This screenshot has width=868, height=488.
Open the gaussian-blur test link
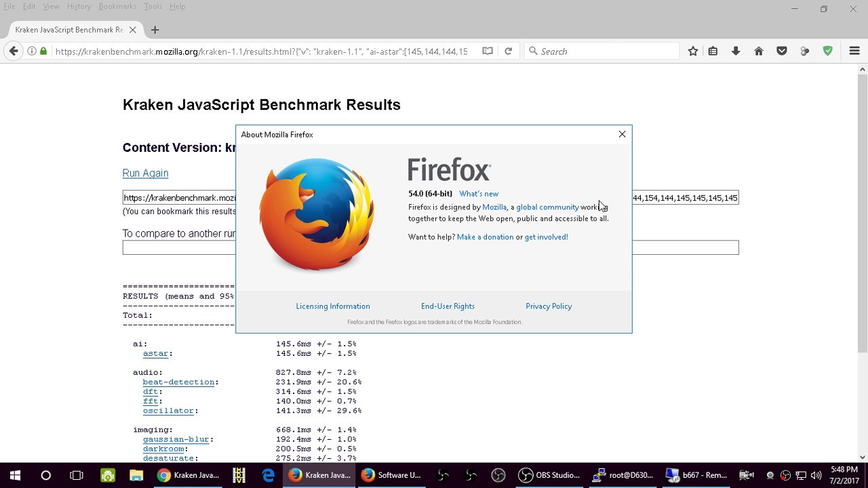coord(176,439)
